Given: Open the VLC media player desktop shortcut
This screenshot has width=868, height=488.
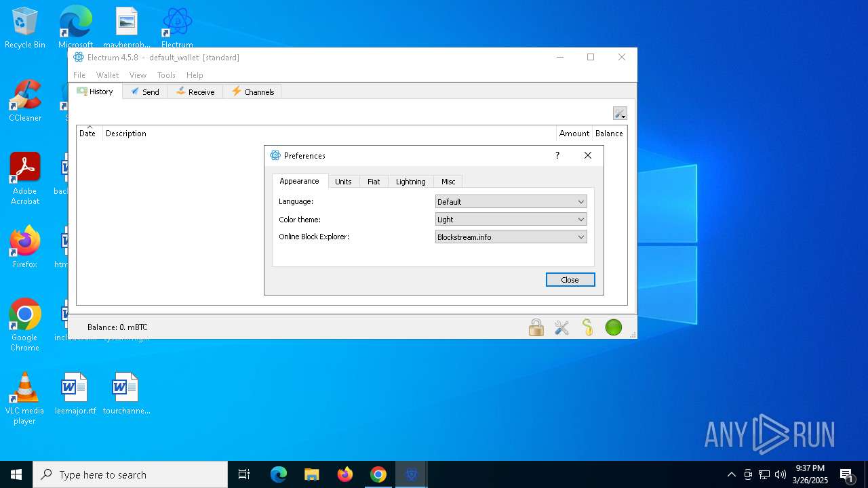Looking at the screenshot, I should (x=25, y=399).
